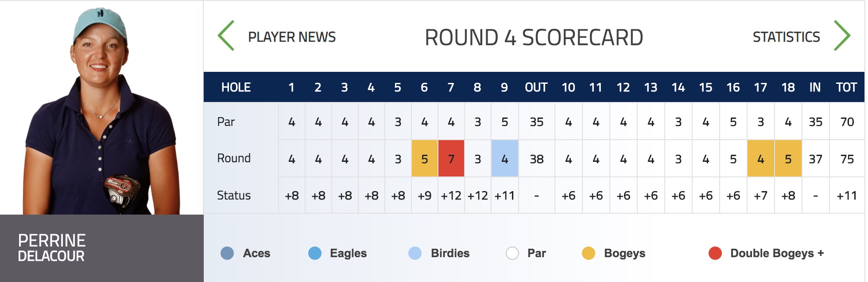The image size is (868, 282).
Task: Click the green left arrow chevron
Action: [226, 35]
